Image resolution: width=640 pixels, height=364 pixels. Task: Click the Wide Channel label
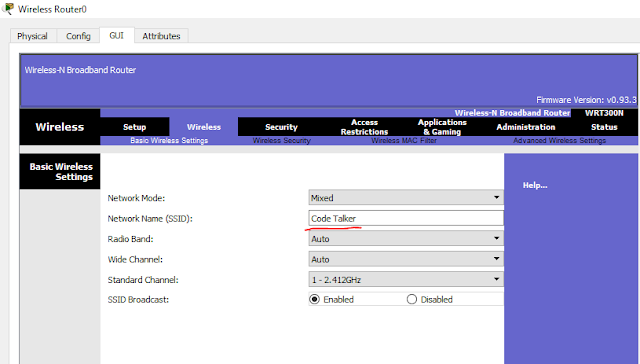[135, 260]
